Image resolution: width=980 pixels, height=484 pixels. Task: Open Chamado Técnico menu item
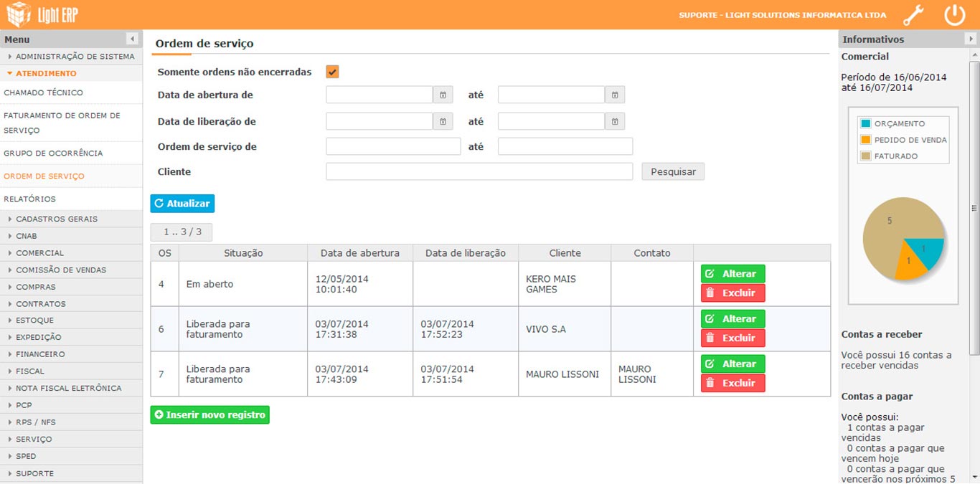pyautogui.click(x=44, y=92)
